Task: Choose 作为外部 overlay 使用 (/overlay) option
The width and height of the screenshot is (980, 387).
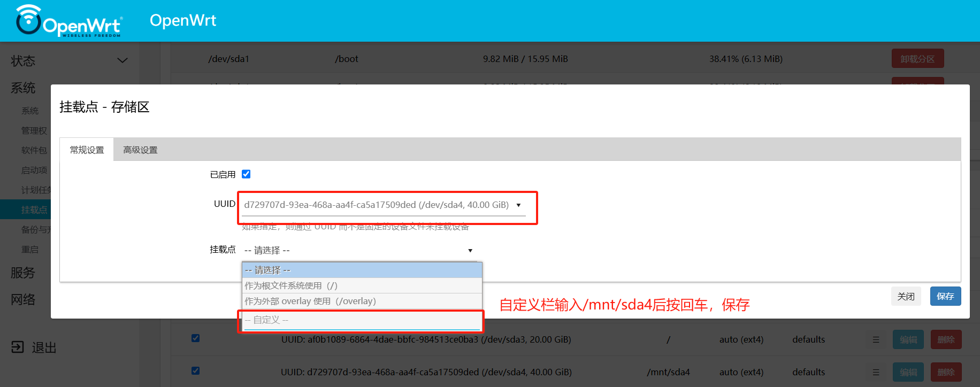Action: 362,301
